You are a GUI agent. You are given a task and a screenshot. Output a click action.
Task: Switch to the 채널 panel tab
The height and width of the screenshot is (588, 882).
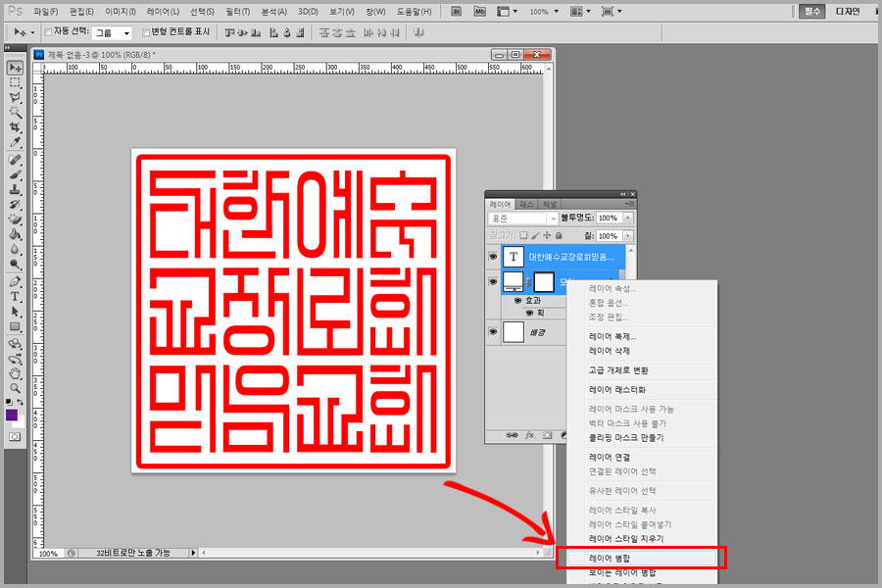550,204
